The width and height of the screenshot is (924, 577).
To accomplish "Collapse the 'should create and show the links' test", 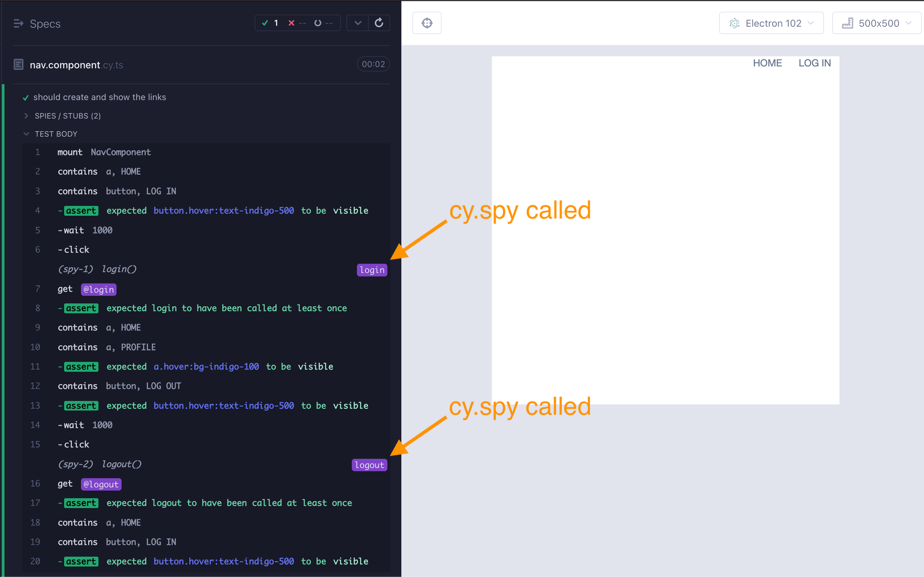I will coord(100,97).
